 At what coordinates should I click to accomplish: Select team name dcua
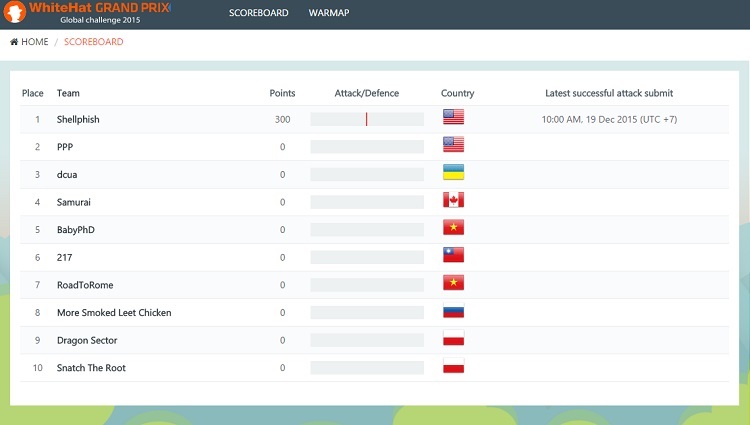click(x=67, y=174)
